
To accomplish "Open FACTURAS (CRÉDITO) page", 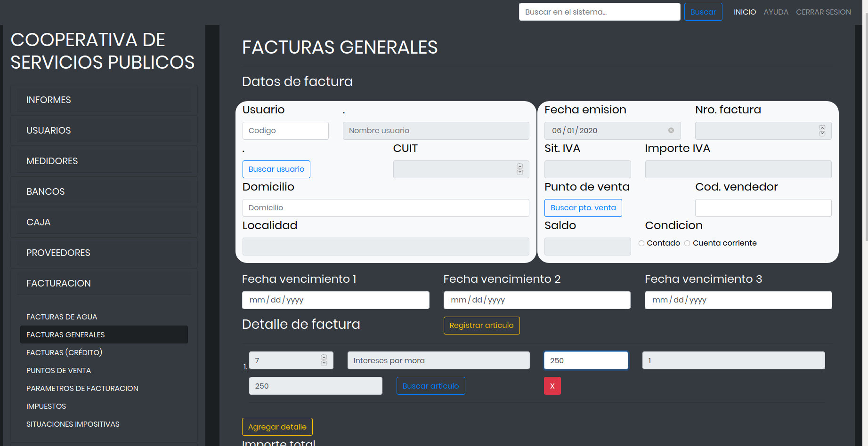I will click(x=104, y=352).
